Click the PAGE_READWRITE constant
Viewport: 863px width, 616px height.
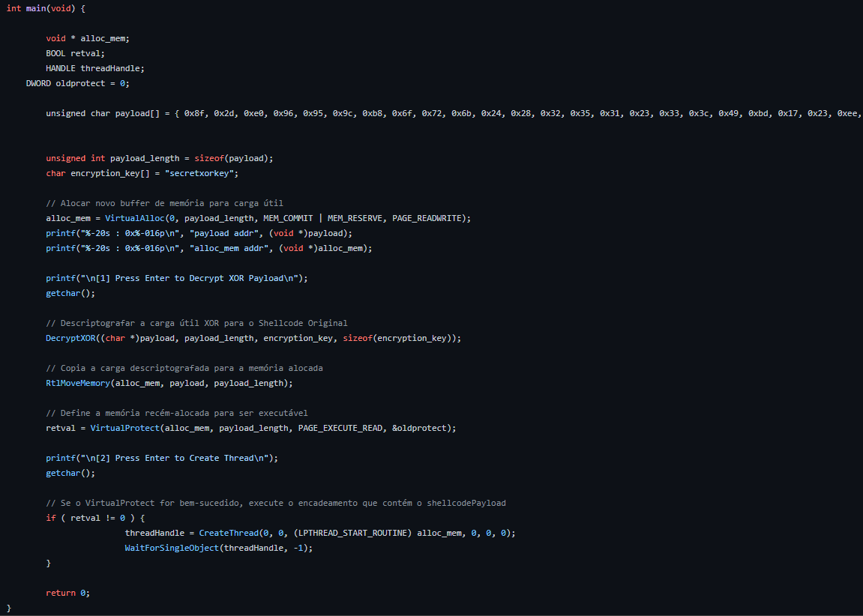pos(427,218)
